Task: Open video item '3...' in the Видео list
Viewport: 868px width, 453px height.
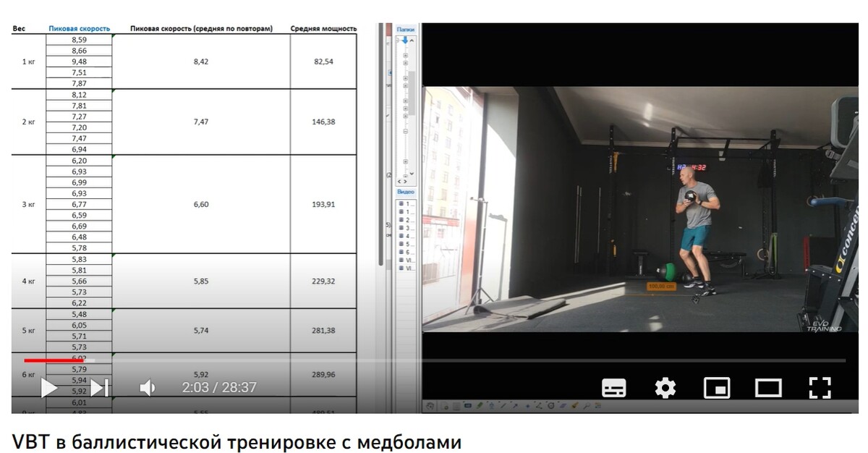Action: point(405,228)
